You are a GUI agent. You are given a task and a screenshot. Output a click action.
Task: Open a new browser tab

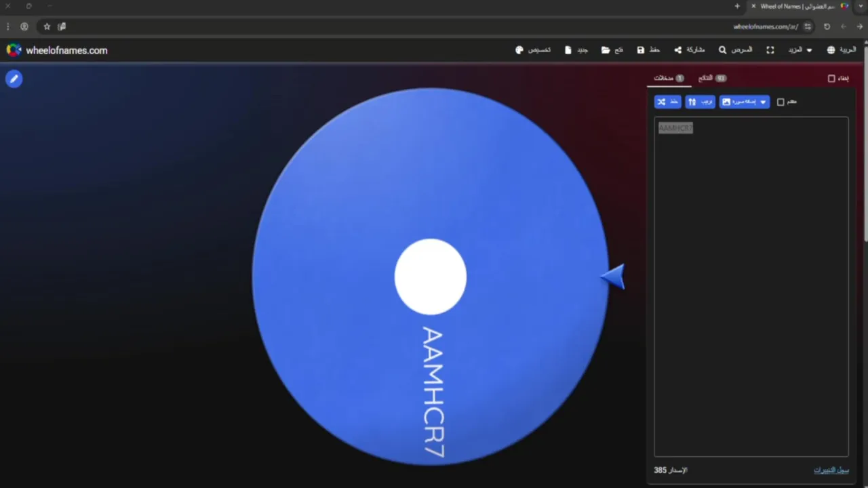737,6
